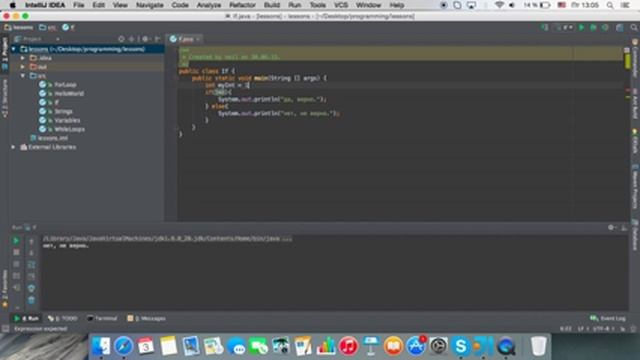Open the Database side tab on right edge
640x360 pixels.
(635, 235)
